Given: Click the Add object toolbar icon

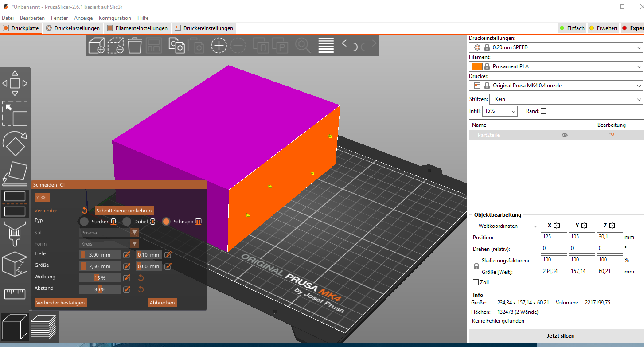Looking at the screenshot, I should pos(97,45).
